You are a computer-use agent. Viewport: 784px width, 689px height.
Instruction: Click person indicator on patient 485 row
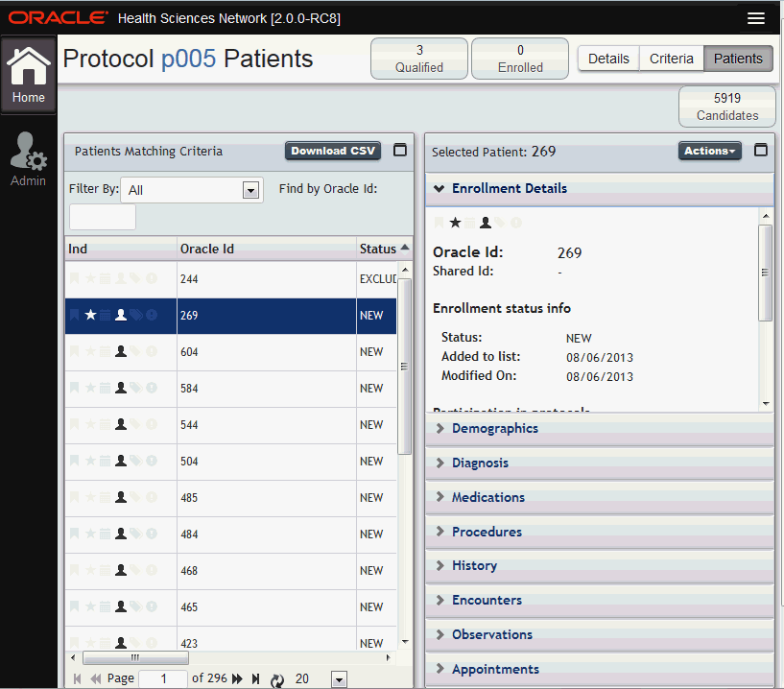coord(121,497)
